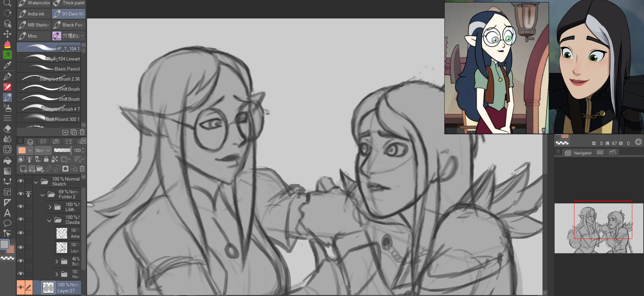Open the layer blending mode dropdown
Screen dimensions: 644x296
pyautogui.click(x=43, y=150)
